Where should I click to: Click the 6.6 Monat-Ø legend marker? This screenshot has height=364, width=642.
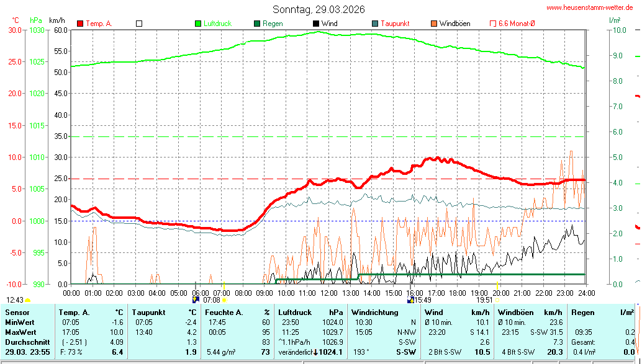point(493,24)
